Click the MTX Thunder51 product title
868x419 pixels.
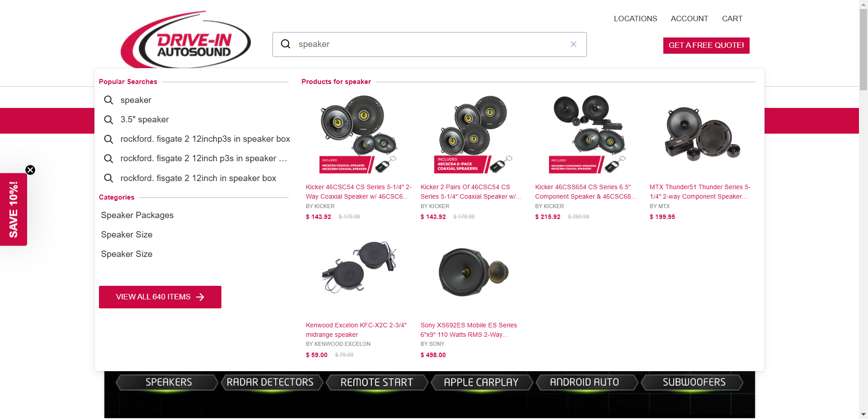pyautogui.click(x=700, y=192)
